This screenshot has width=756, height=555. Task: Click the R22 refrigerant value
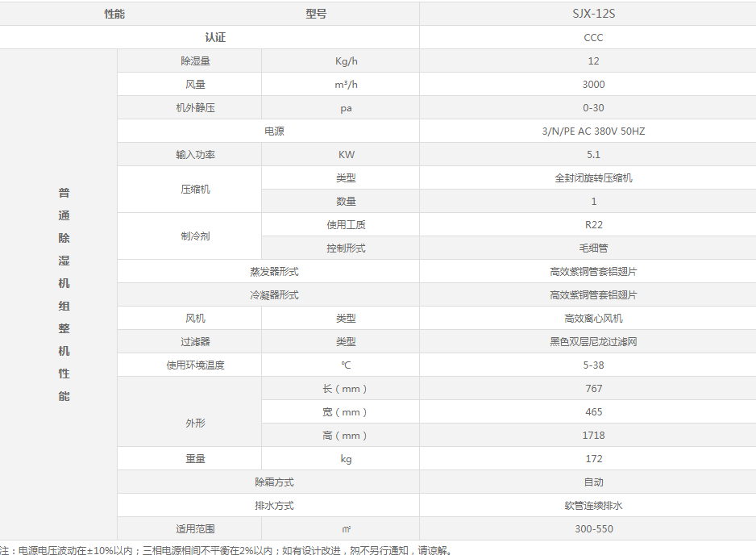coord(593,224)
